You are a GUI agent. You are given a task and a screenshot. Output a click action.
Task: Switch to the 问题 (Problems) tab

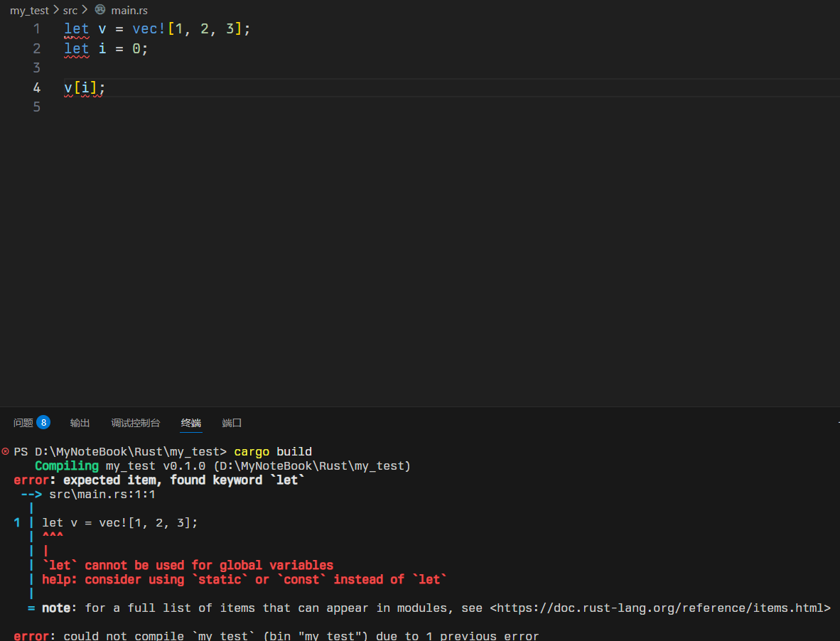point(23,423)
